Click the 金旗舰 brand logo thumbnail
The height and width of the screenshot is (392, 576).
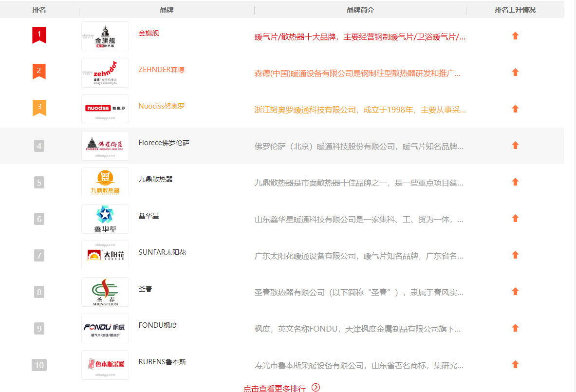point(105,37)
